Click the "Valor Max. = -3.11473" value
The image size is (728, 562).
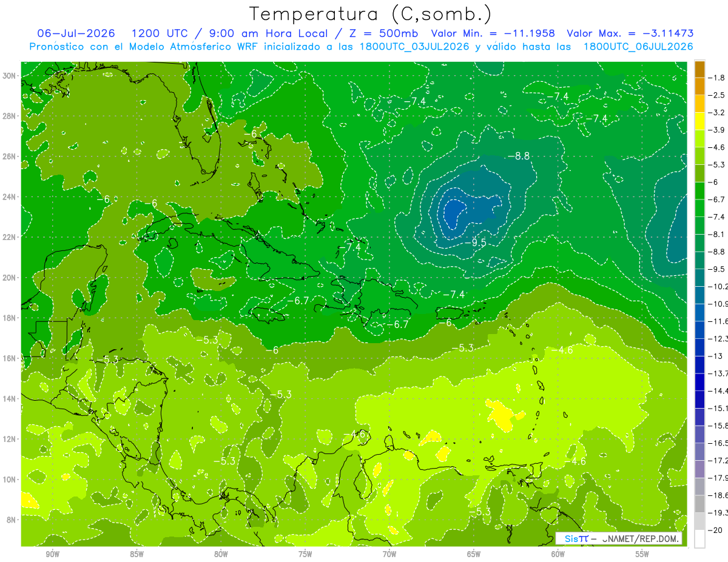[x=630, y=34]
